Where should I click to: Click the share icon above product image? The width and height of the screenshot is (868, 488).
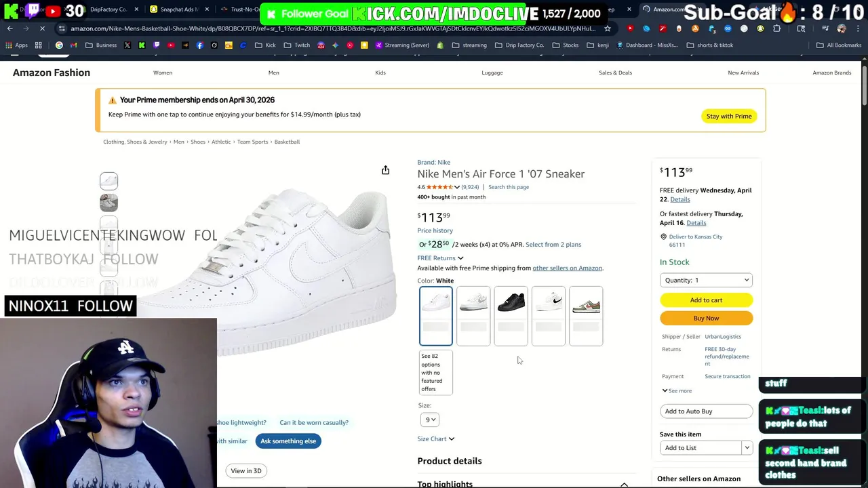click(x=385, y=170)
